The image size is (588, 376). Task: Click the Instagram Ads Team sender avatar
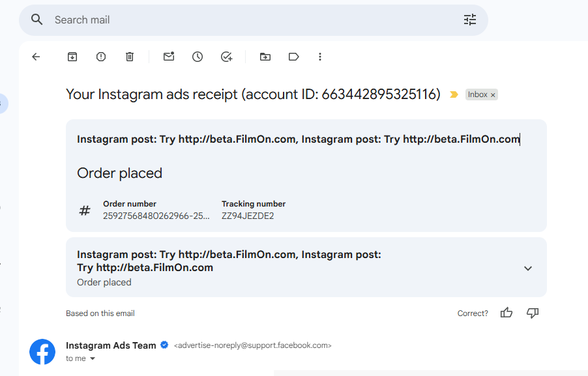coord(42,351)
